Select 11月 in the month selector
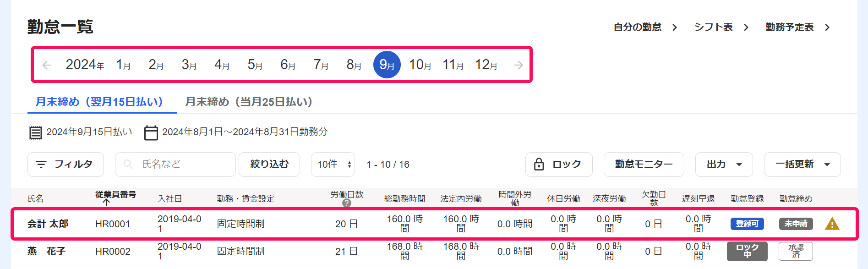Image resolution: width=868 pixels, height=269 pixels. (x=453, y=65)
